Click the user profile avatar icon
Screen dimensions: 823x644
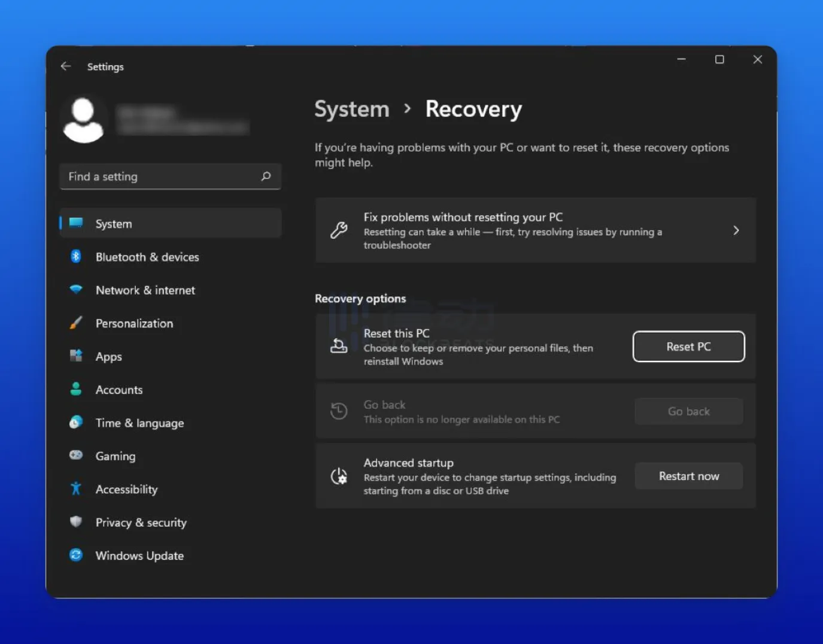click(x=83, y=120)
